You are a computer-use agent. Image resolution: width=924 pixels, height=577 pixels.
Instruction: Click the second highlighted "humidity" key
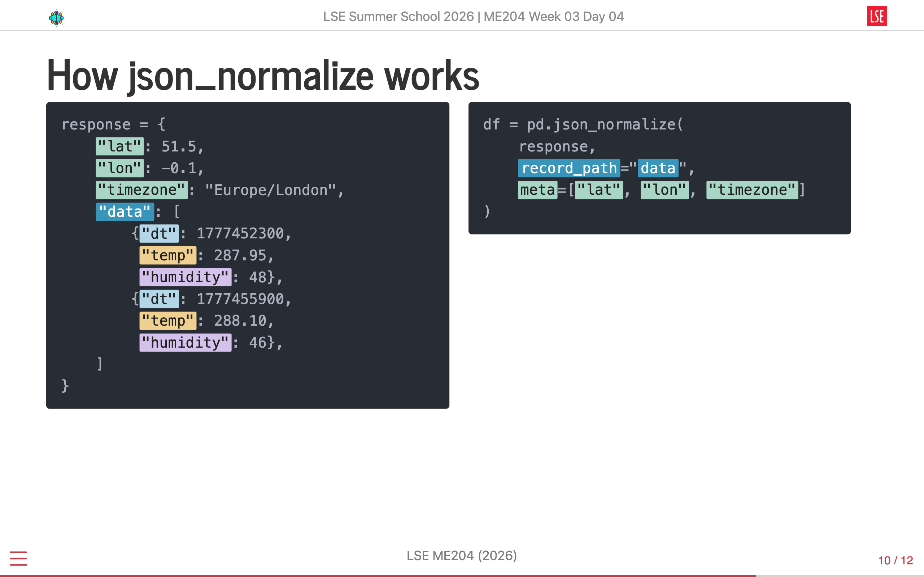(x=186, y=343)
